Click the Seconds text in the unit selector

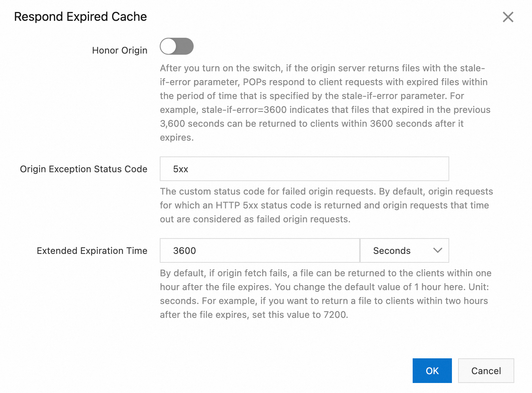point(391,251)
